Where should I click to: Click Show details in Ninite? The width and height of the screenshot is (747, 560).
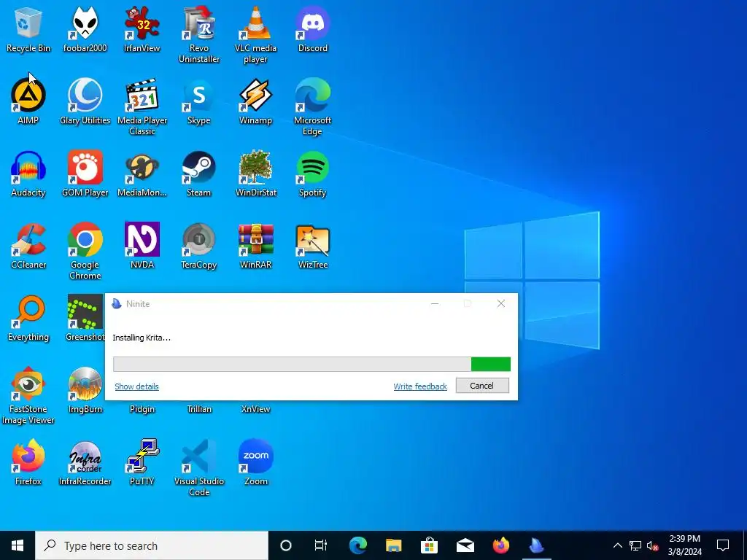point(136,386)
